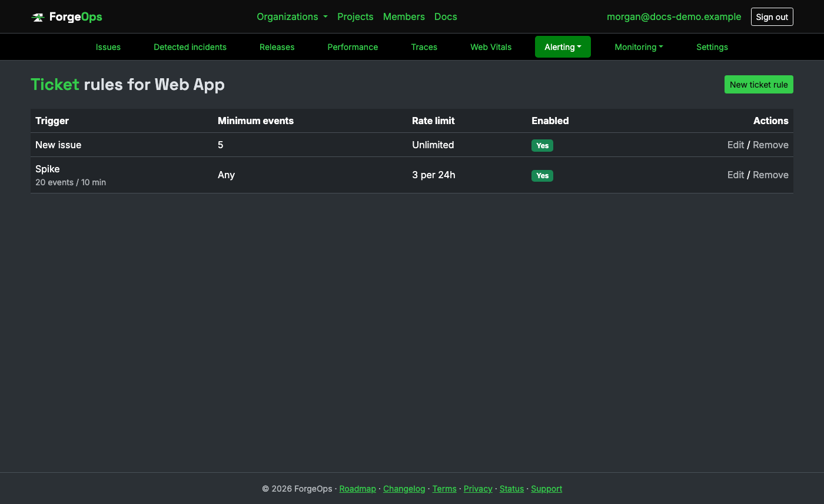Remove the Spike rule

point(770,175)
